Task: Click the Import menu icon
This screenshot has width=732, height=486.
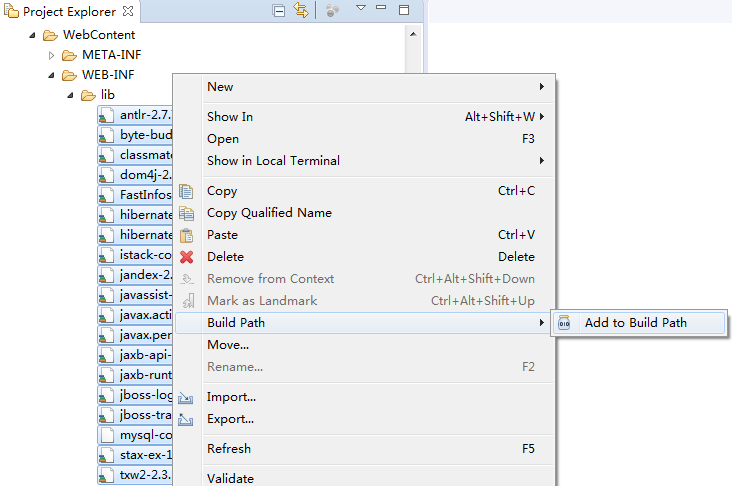Action: point(186,398)
